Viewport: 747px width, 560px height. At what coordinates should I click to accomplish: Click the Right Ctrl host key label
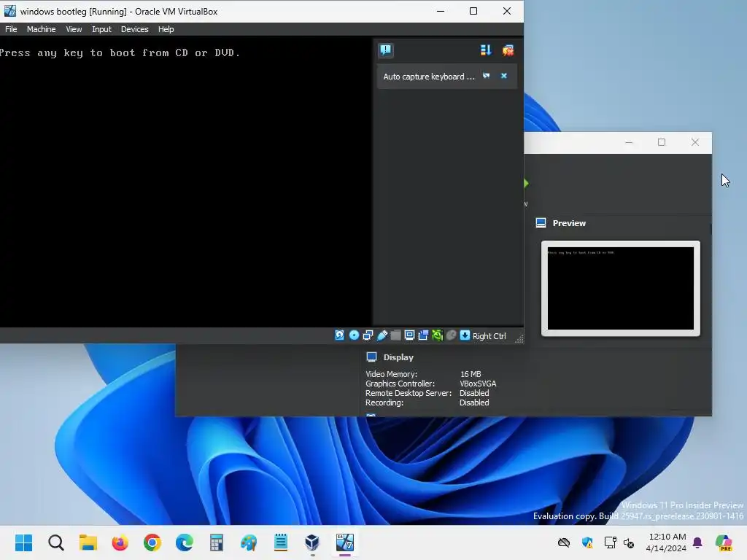tap(489, 336)
